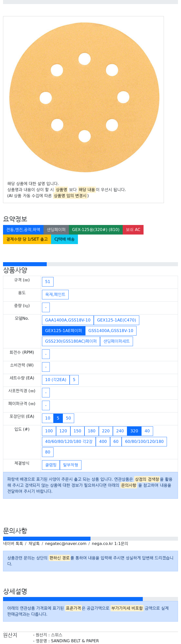Screen dimensions: 181x644
Task: Select the highlighted grit 320
Action: [134, 431]
